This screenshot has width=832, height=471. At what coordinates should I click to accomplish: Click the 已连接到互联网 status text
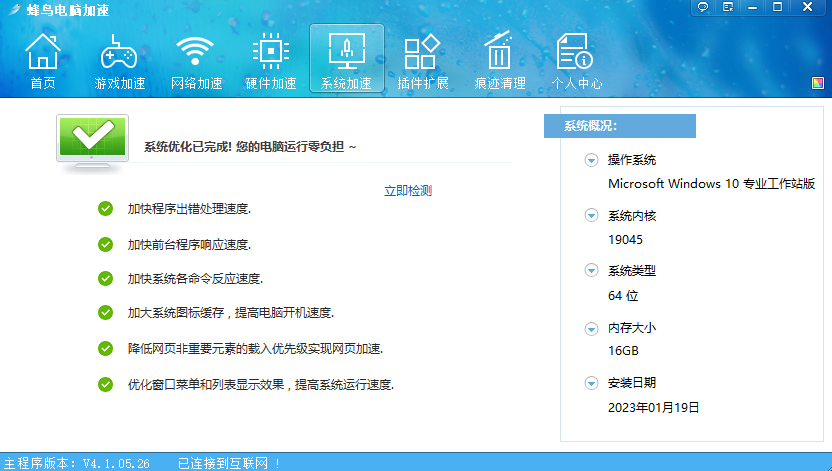pos(229,463)
